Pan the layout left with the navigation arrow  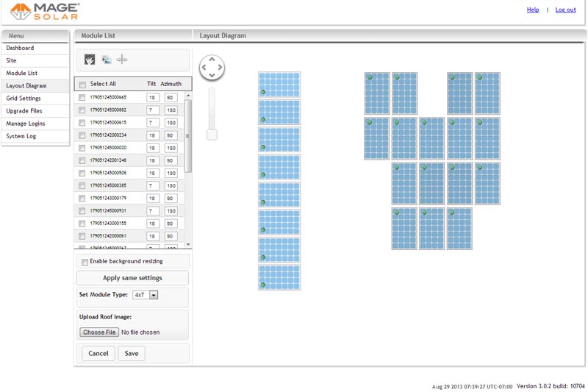(204, 68)
